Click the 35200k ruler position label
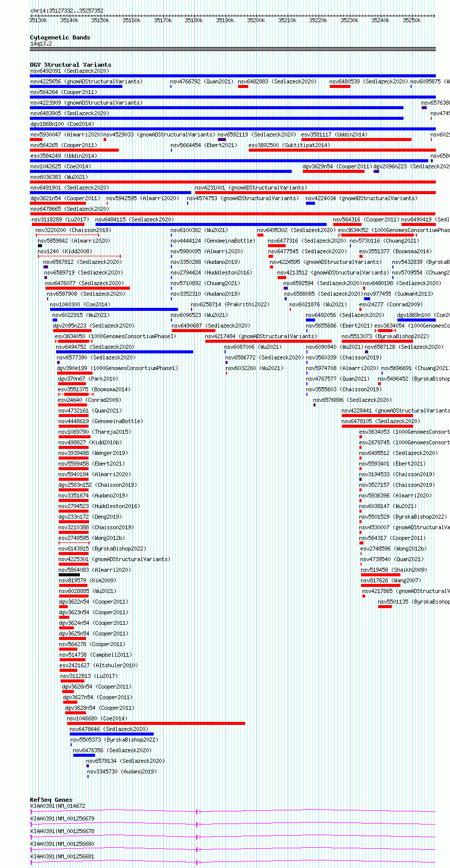The width and height of the screenshot is (450, 868). pos(256,20)
